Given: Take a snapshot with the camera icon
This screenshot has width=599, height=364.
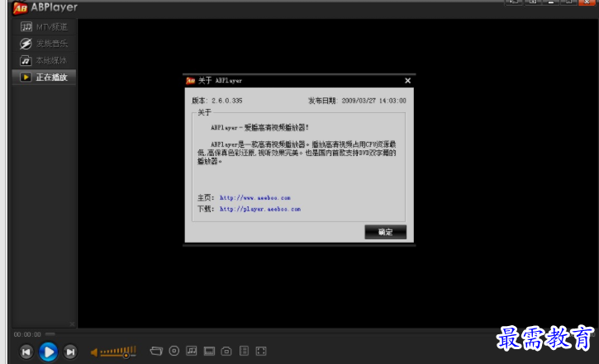Looking at the screenshot, I should 226,351.
